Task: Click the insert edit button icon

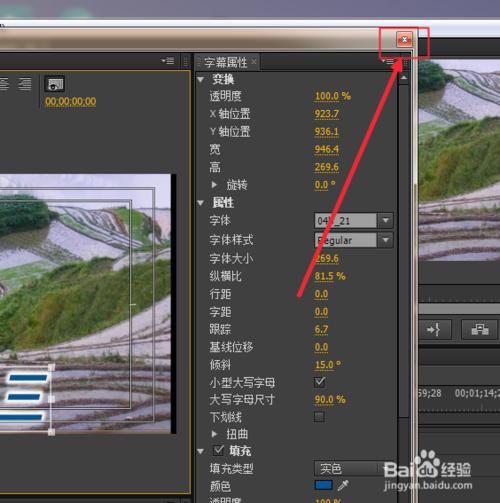Action: point(434,330)
